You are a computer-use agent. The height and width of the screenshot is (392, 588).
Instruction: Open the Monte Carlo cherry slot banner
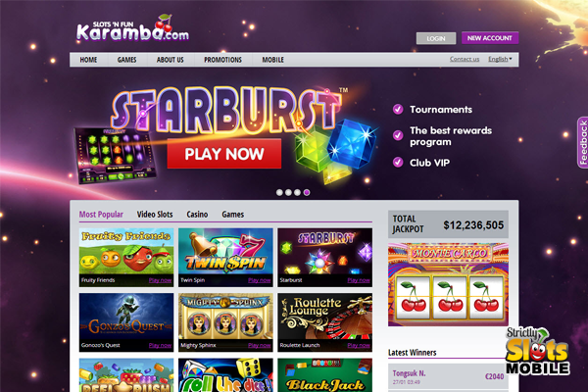coord(448,284)
